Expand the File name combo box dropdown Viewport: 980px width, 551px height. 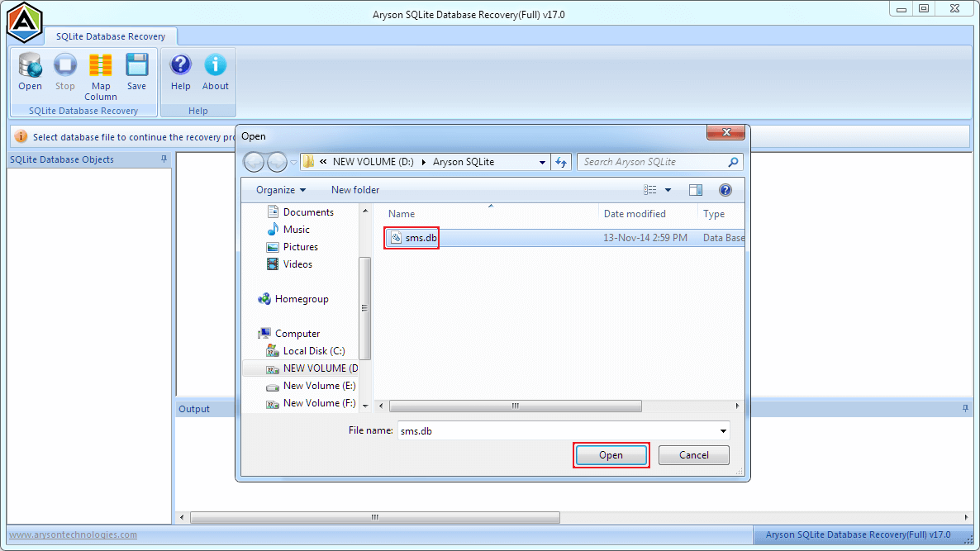724,430
